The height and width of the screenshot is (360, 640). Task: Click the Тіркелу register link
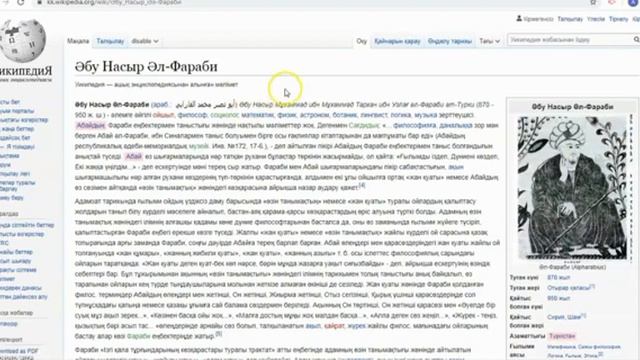click(x=618, y=19)
